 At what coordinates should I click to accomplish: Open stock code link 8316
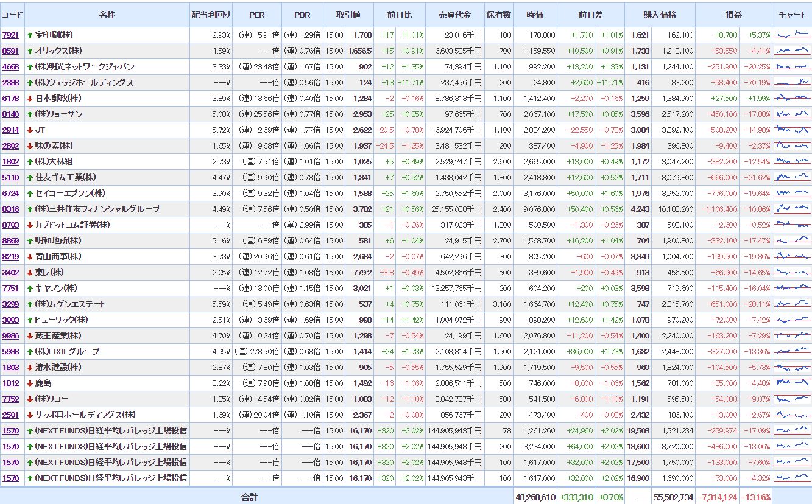point(10,209)
